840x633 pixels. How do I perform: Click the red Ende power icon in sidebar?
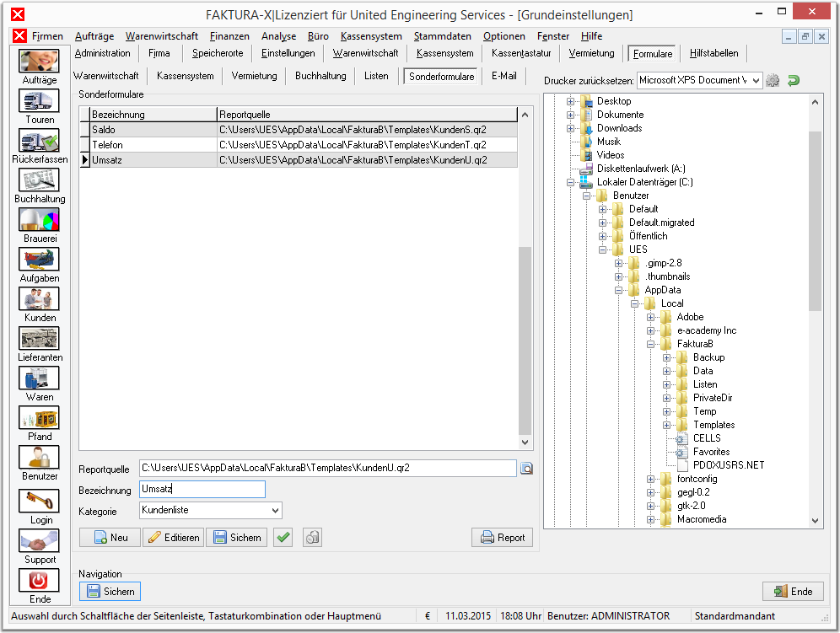(39, 581)
